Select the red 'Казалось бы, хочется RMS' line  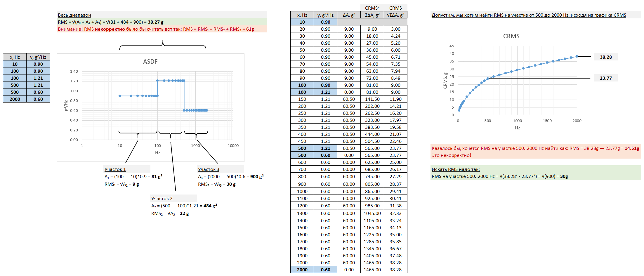point(535,148)
